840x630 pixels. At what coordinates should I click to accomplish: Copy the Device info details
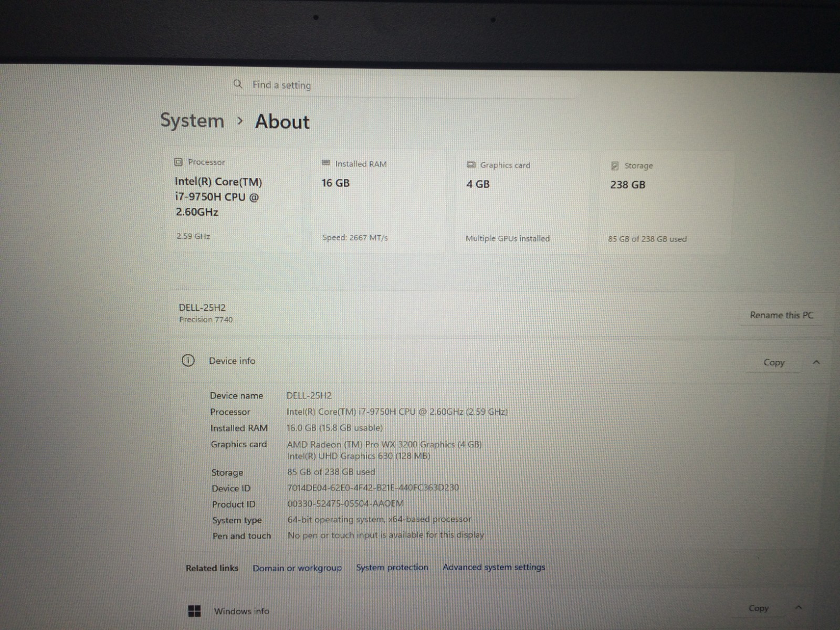click(774, 362)
